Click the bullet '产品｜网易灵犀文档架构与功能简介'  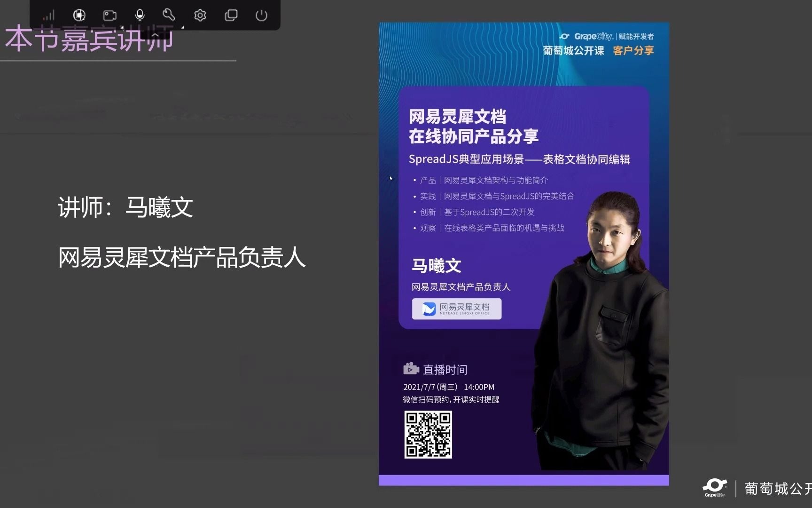pyautogui.click(x=484, y=180)
